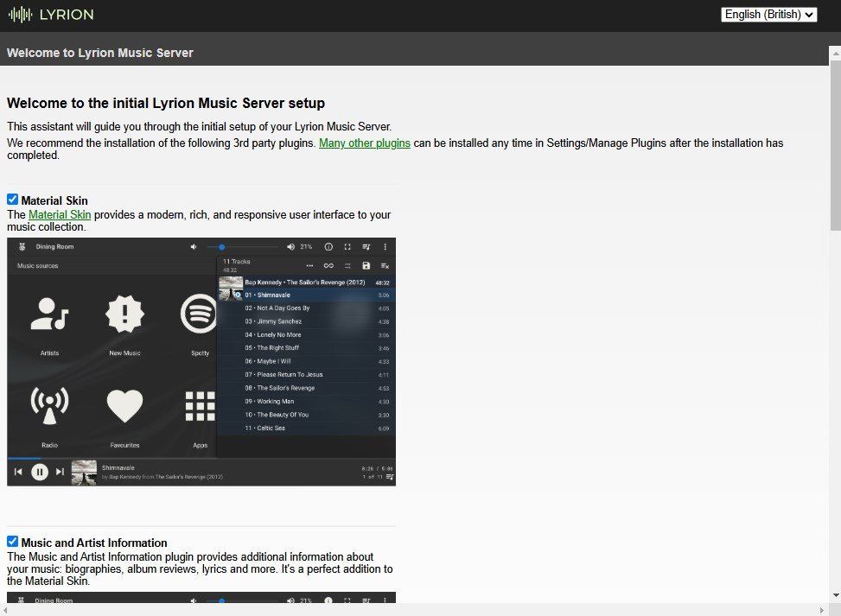Click fullscreen icon in preview toolbar
This screenshot has width=841, height=616.
click(347, 246)
